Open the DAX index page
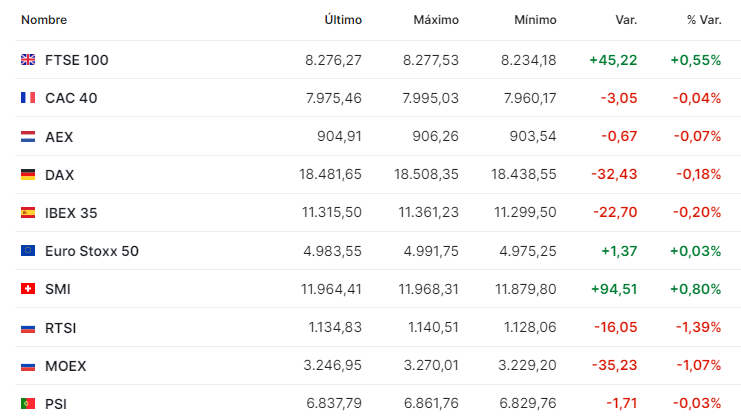Viewport: 741px width, 417px height. click(60, 175)
